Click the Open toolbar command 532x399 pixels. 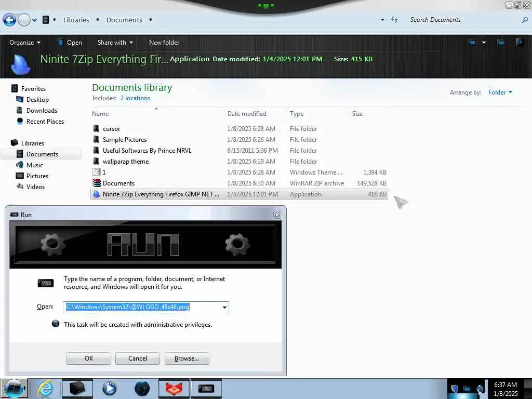70,43
